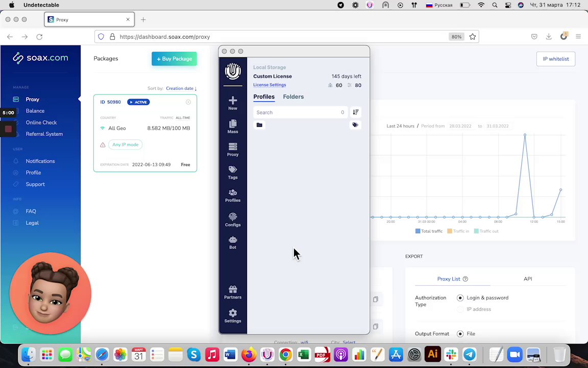The width and height of the screenshot is (588, 368).
Task: Open Bot section in Undetectable sidebar
Action: click(233, 243)
